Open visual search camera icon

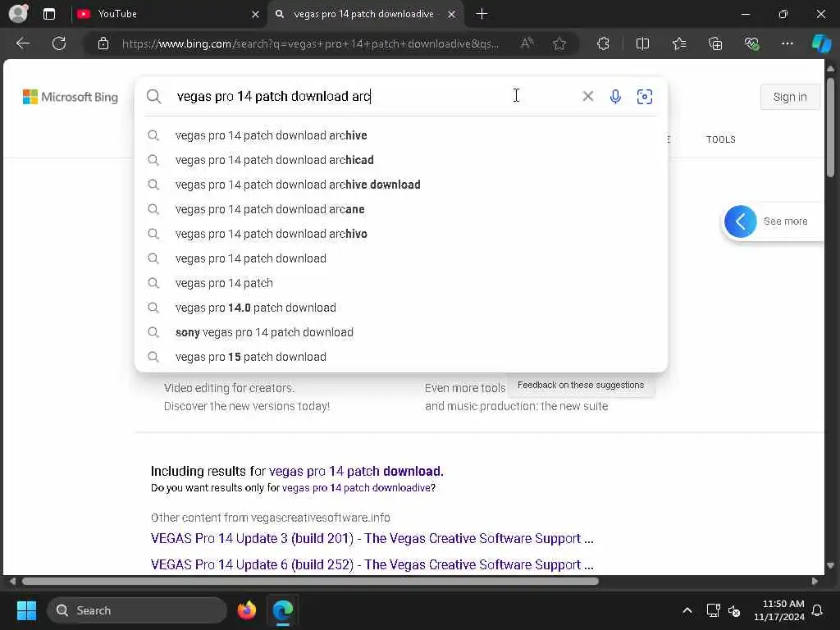[645, 97]
